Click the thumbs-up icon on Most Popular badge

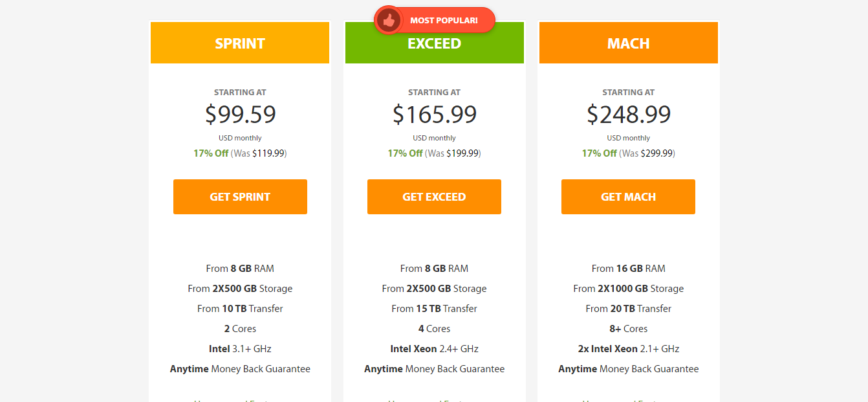[389, 21]
